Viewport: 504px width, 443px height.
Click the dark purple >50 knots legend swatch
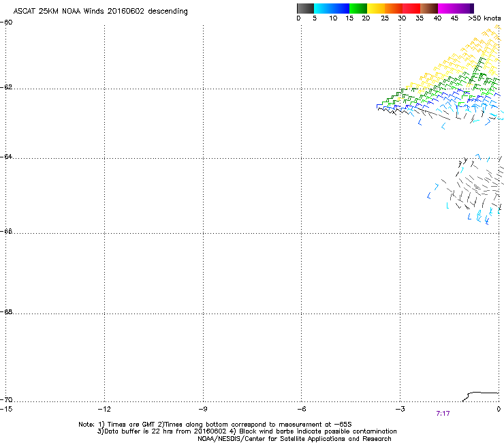click(472, 8)
